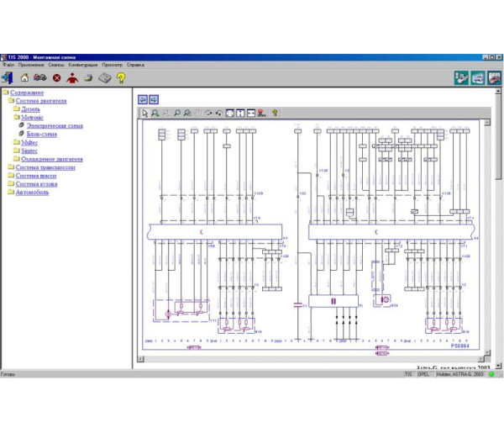This screenshot has width=504, height=433.
Task: Open the Файл menu
Action: (8, 65)
